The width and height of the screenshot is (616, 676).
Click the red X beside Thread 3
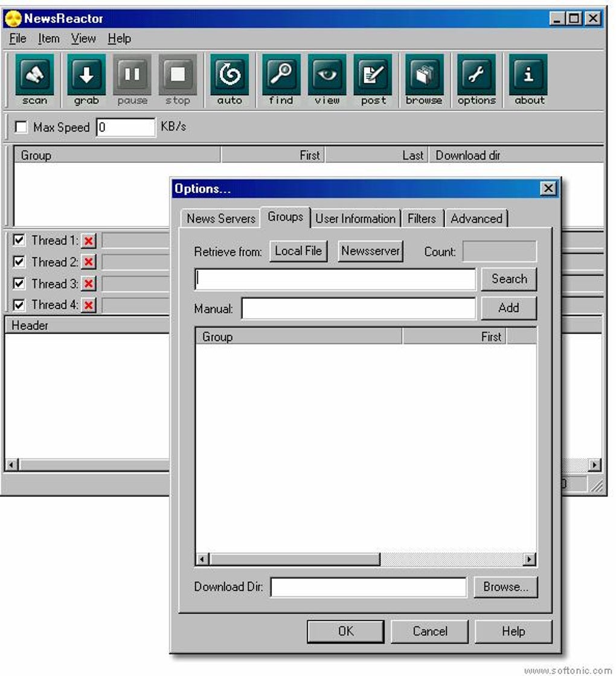[x=88, y=284]
